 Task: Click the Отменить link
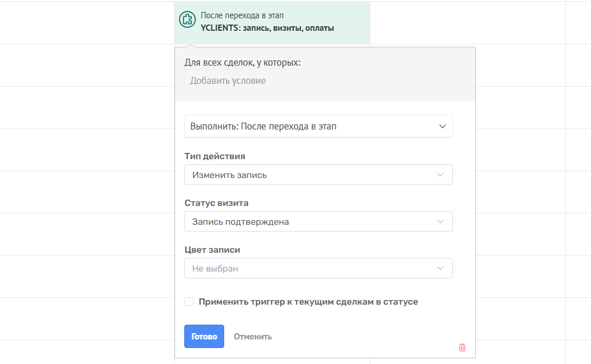pyautogui.click(x=253, y=337)
